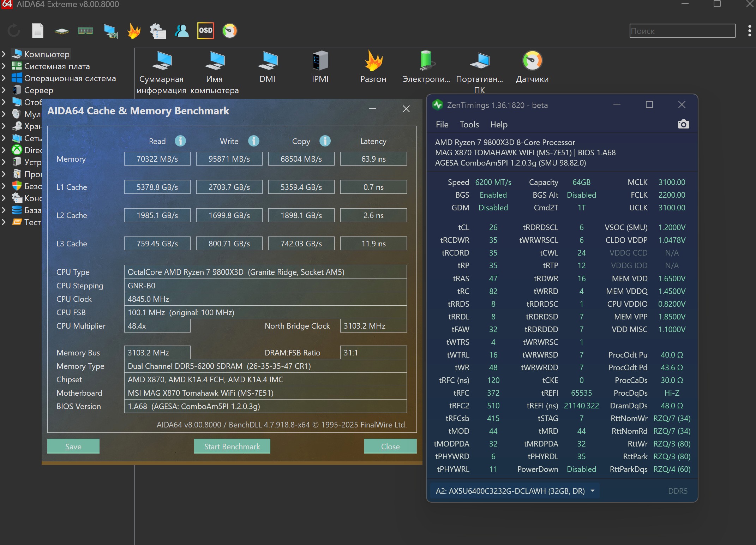The width and height of the screenshot is (756, 545).
Task: Open the ZenTimings Tools menu
Action: [469, 125]
